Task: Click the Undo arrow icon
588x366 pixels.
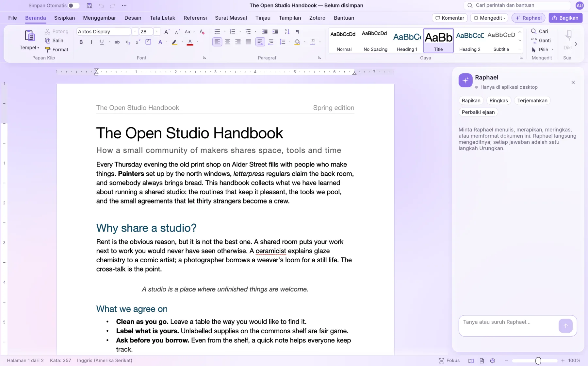Action: tap(101, 6)
